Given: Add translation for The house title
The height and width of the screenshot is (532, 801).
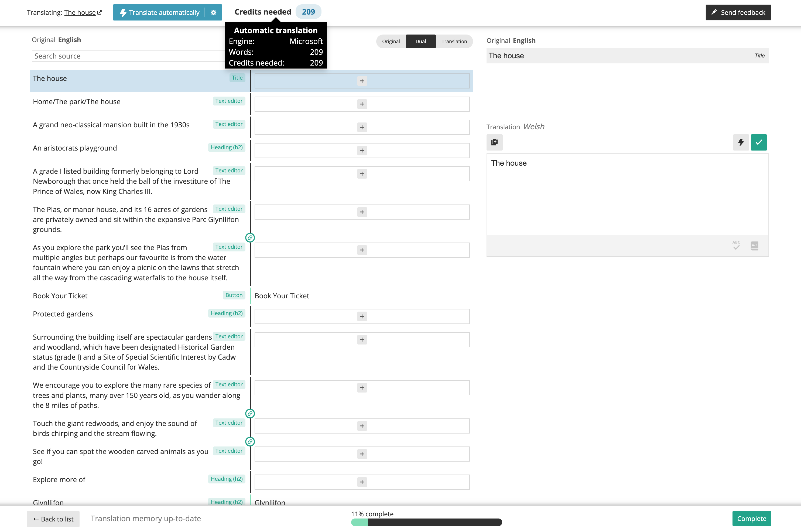Looking at the screenshot, I should coord(362,81).
